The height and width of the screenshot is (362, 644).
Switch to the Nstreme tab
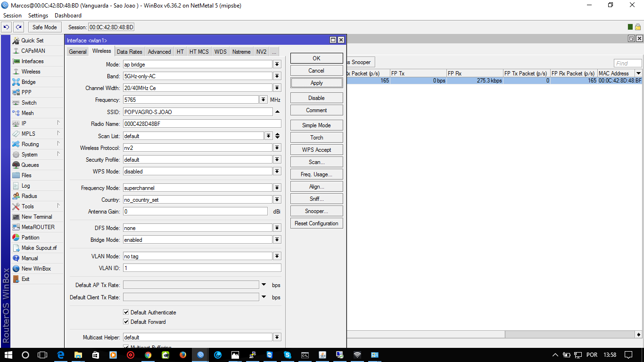point(241,52)
